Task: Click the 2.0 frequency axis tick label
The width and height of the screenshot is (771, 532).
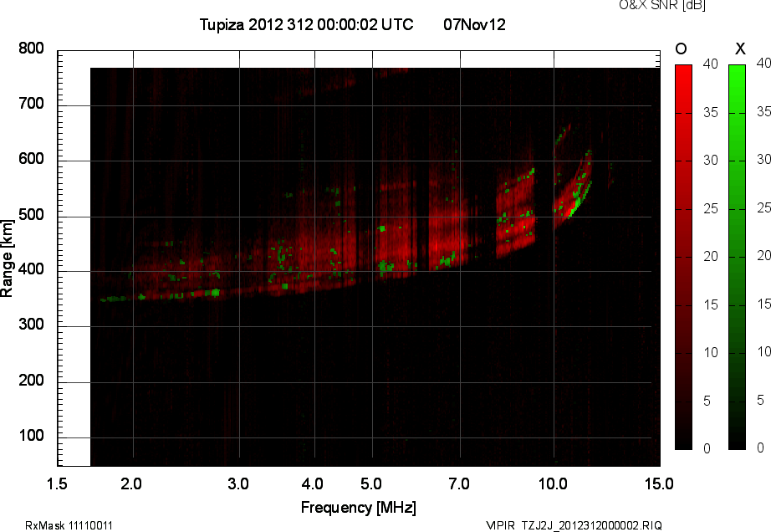Action: click(131, 483)
